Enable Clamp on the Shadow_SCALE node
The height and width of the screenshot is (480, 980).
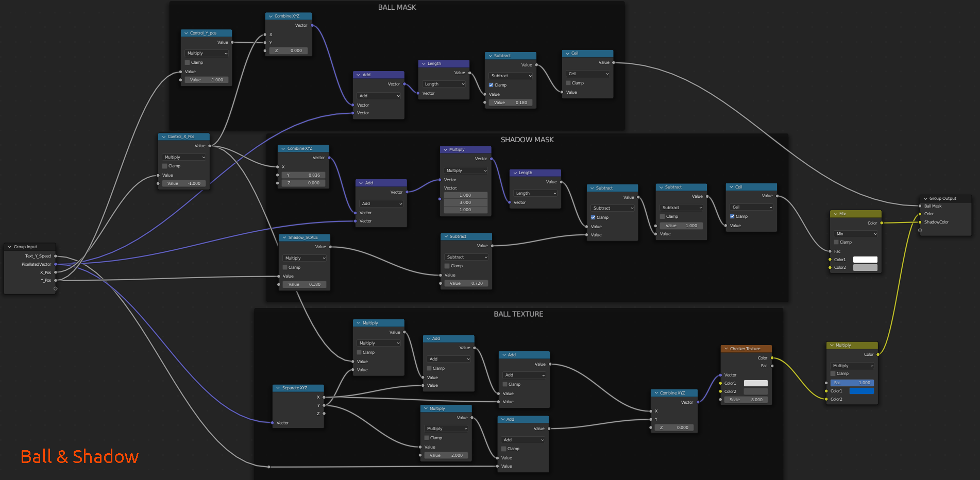click(285, 267)
